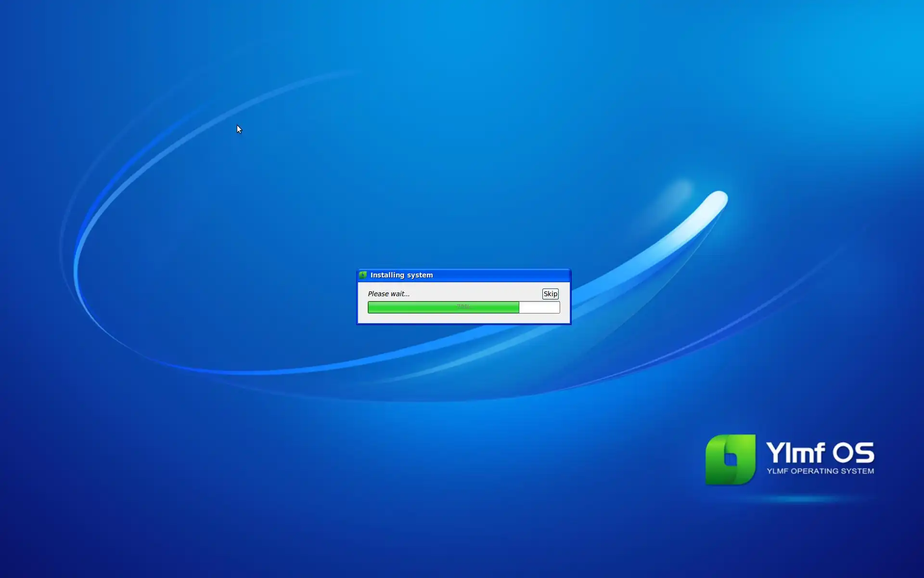Click the blue glow line beneath the logo
The image size is (924, 578).
pyautogui.click(x=804, y=499)
